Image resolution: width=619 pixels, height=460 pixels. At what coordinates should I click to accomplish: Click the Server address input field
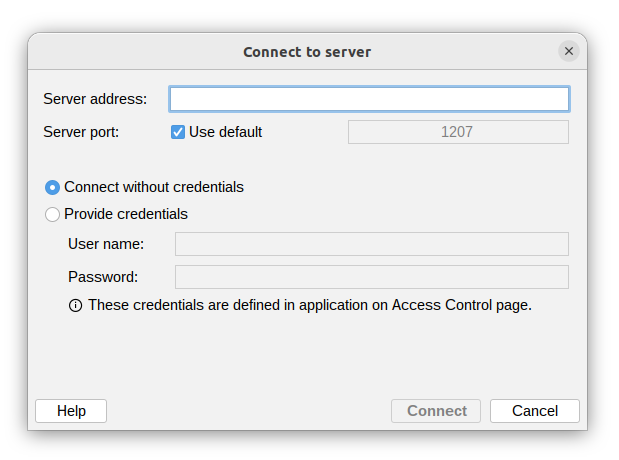[369, 99]
